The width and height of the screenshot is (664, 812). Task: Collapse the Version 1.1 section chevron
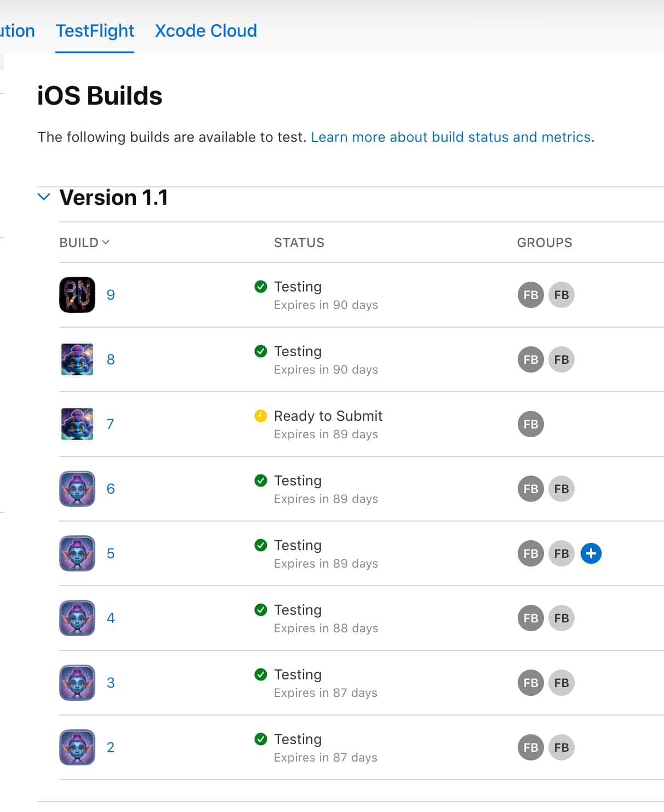tap(44, 197)
